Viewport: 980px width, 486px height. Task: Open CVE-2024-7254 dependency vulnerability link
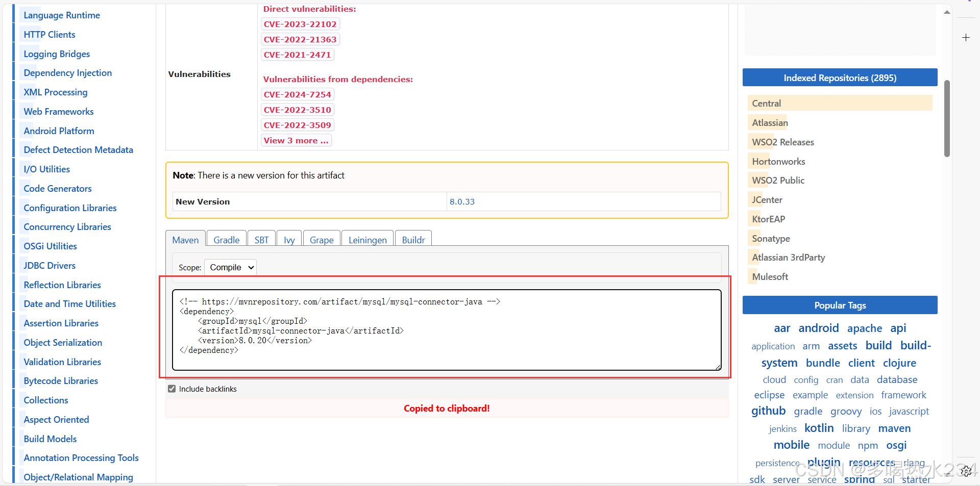(x=298, y=94)
